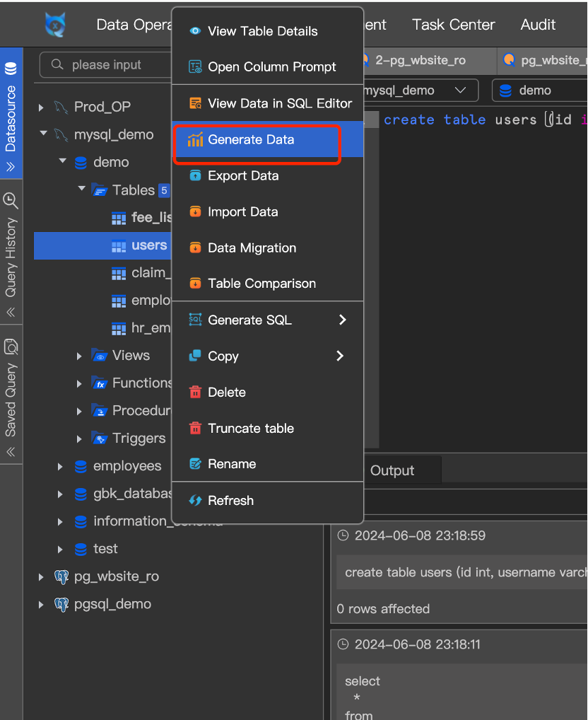
Task: Choose Open Column Prompt from the menu
Action: coord(267,67)
